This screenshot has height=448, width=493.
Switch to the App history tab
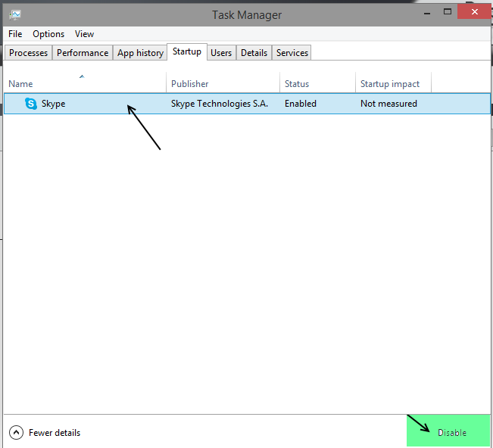click(x=140, y=53)
